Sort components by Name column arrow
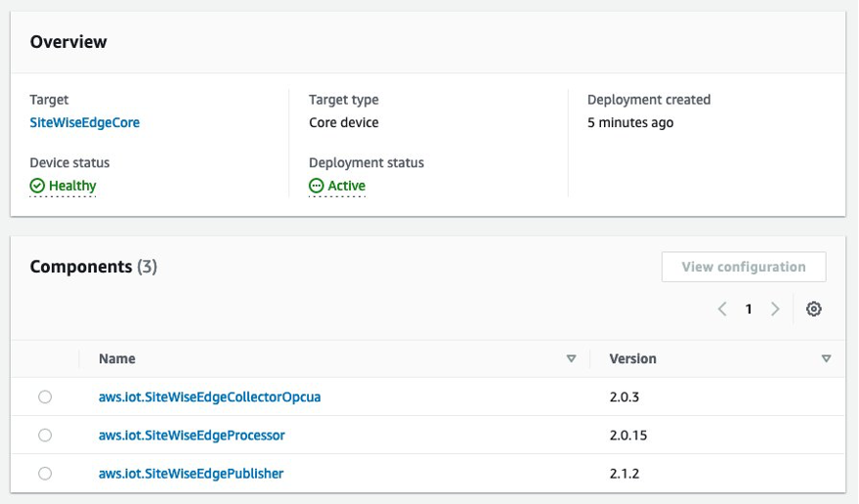The width and height of the screenshot is (859, 504). 572,359
